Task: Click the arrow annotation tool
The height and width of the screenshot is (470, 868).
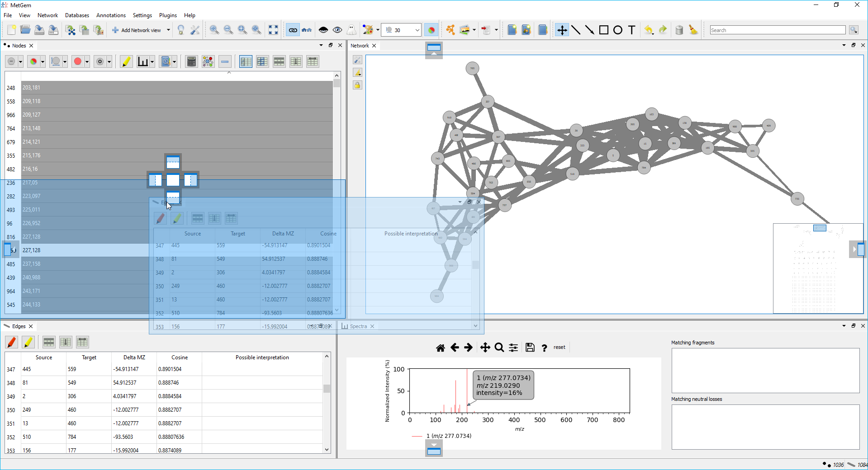Action: pyautogui.click(x=589, y=30)
